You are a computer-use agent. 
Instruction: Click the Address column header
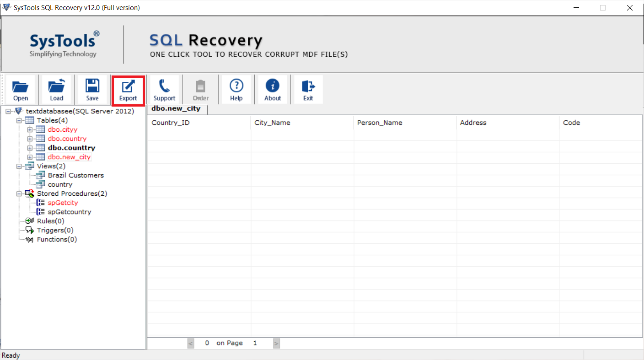(508, 123)
